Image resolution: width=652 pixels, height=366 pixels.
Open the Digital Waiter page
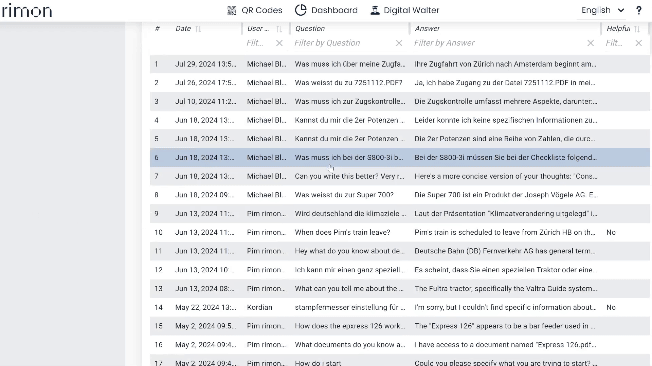pyautogui.click(x=405, y=10)
